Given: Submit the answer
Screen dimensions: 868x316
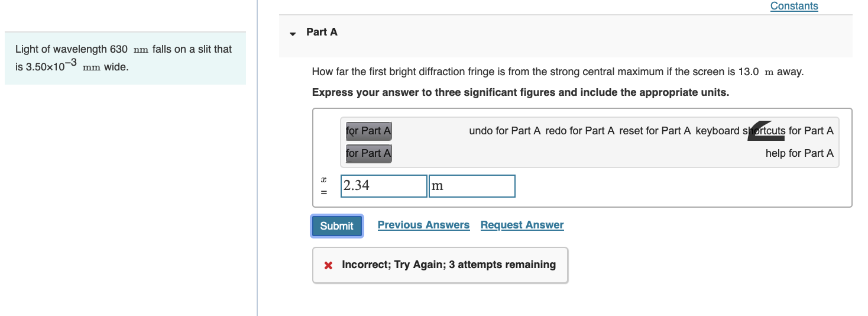Looking at the screenshot, I should tap(336, 225).
